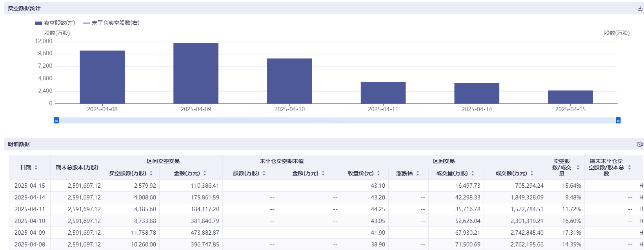Click the 区间交易 column group header
This screenshot has width=644, height=250.
click(x=444, y=161)
